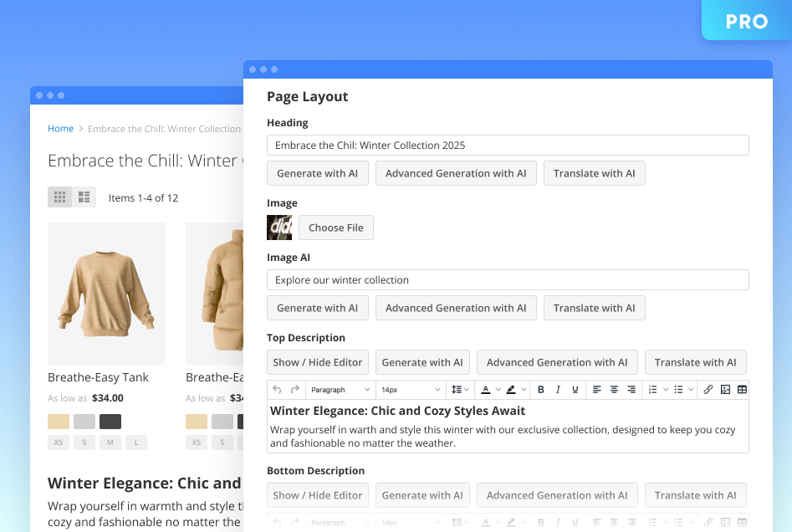Screen dimensions: 792x532
Task: Select size XS for Breathe-Easy Tank
Action: point(58,442)
